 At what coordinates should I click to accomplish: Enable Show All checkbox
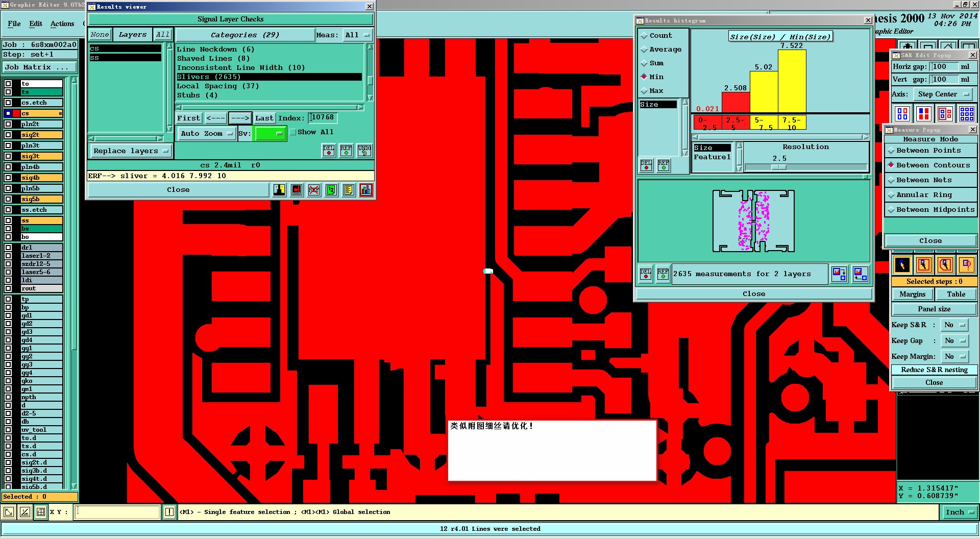point(293,132)
